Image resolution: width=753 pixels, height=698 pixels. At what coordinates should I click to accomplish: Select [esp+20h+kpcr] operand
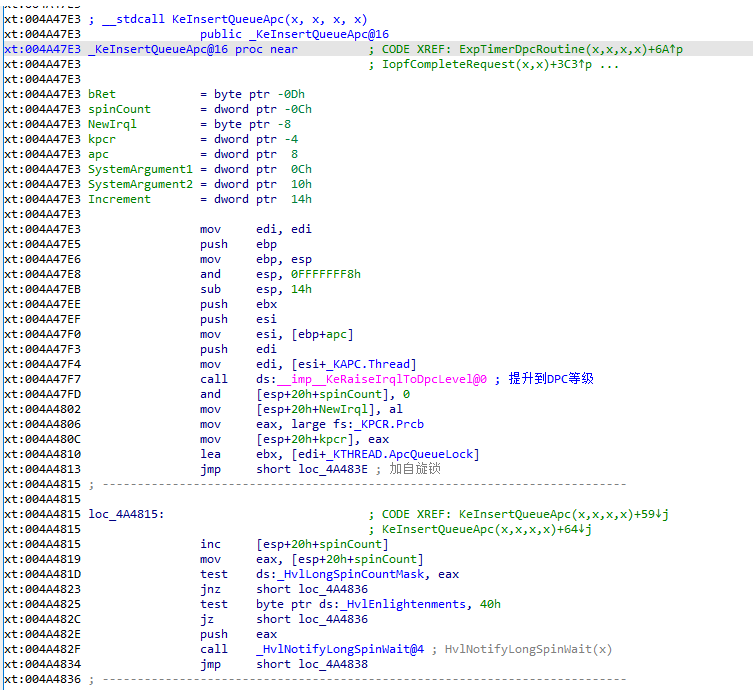308,439
